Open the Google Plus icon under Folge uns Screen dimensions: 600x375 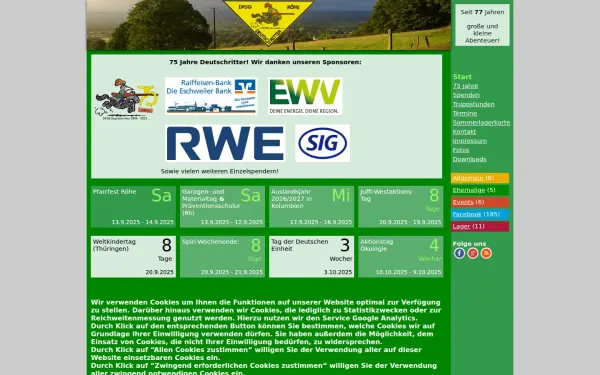pyautogui.click(x=473, y=253)
